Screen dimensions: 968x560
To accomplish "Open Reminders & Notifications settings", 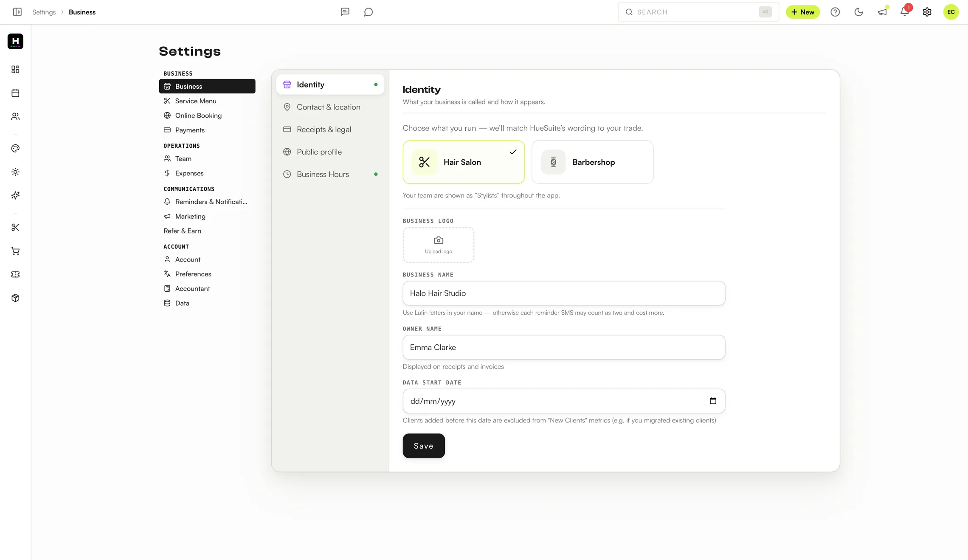I will [x=207, y=202].
